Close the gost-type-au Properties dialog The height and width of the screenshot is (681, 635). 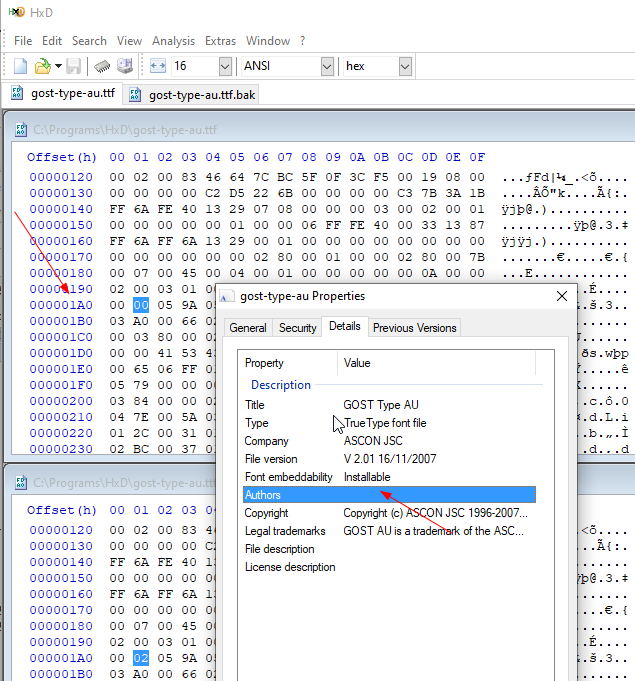click(x=562, y=296)
